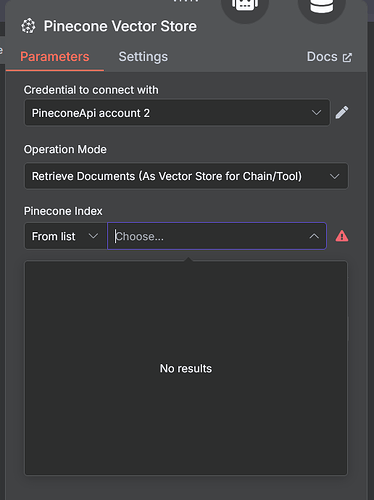The width and height of the screenshot is (374, 500).
Task: Switch to the Settings tab
Action: [143, 57]
